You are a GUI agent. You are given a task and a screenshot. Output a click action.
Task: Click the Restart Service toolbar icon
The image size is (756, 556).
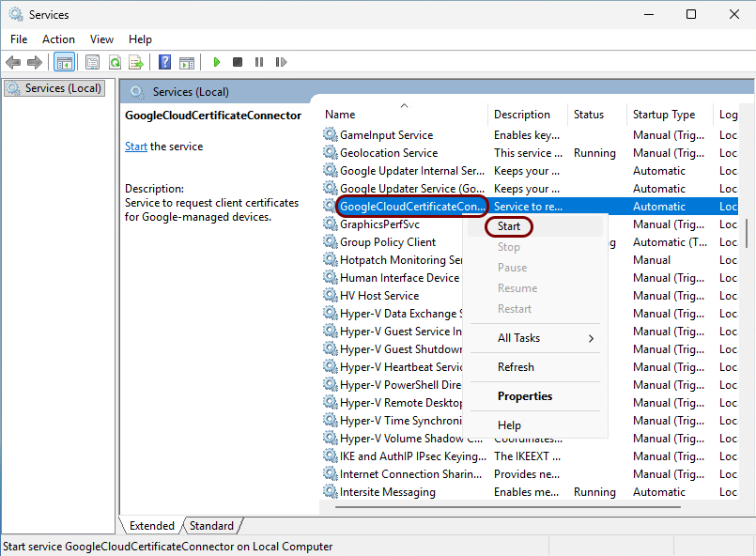[281, 62]
